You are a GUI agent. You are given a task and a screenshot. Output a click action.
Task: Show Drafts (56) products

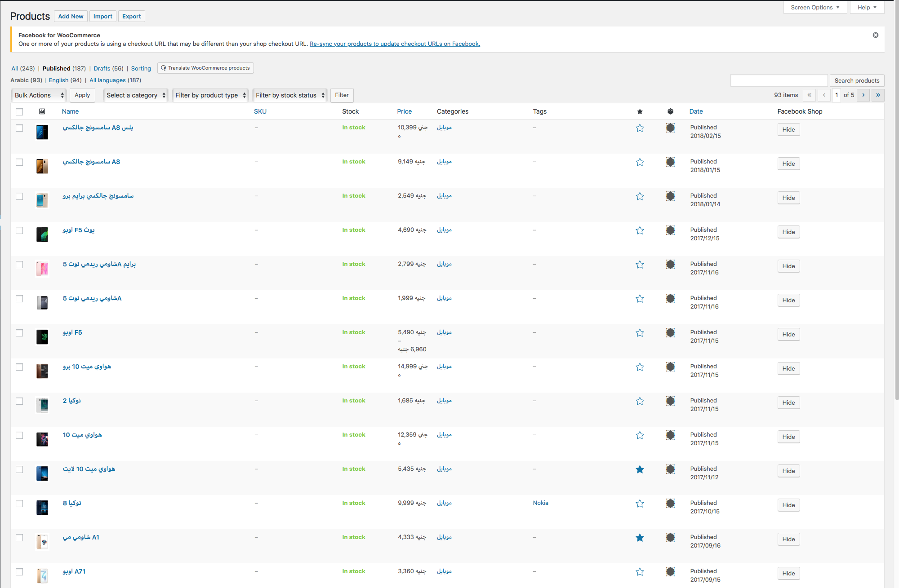click(108, 68)
